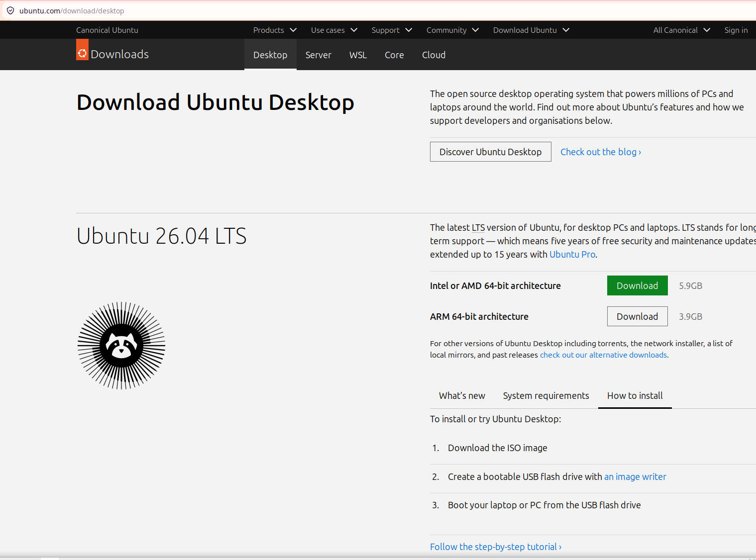Download the ARM 64-bit image
The height and width of the screenshot is (560, 756).
tap(637, 316)
